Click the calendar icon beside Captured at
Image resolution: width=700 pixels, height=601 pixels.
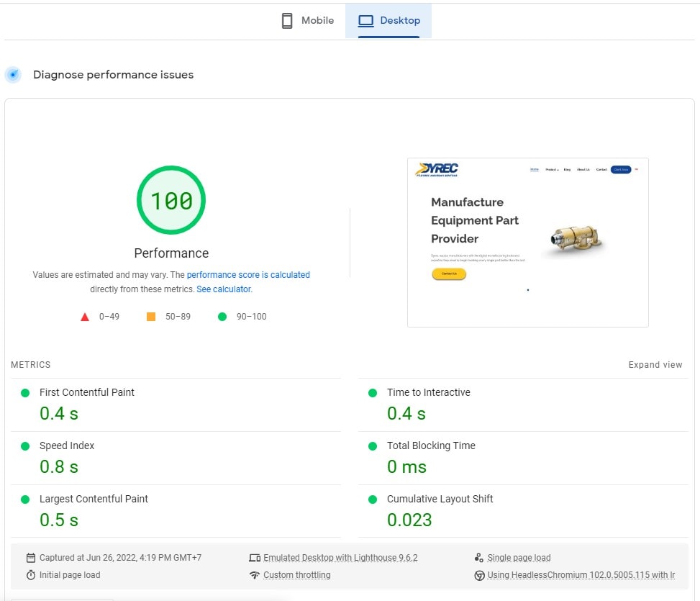point(31,558)
